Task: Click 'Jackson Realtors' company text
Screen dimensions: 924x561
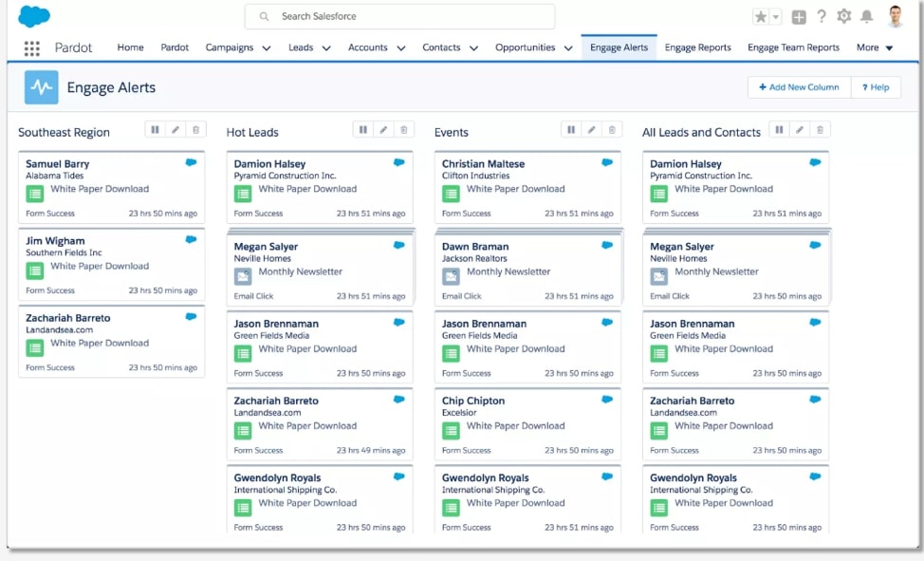Action: [x=474, y=258]
